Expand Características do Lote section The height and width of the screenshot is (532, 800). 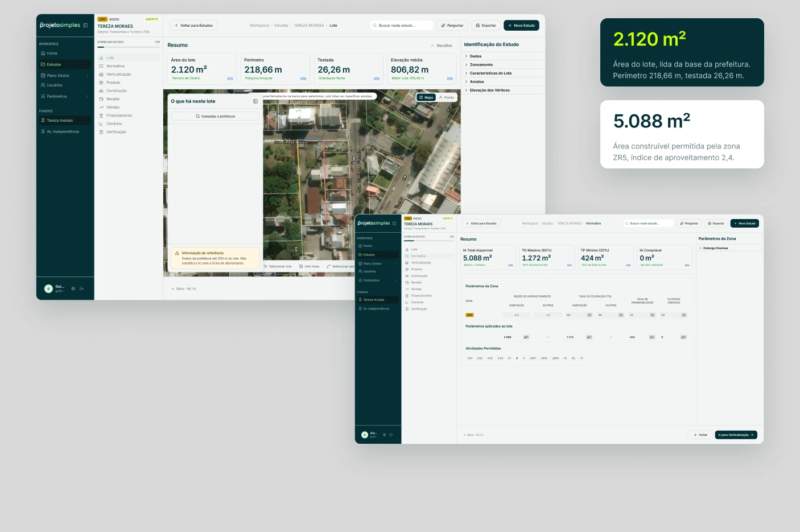click(504, 73)
